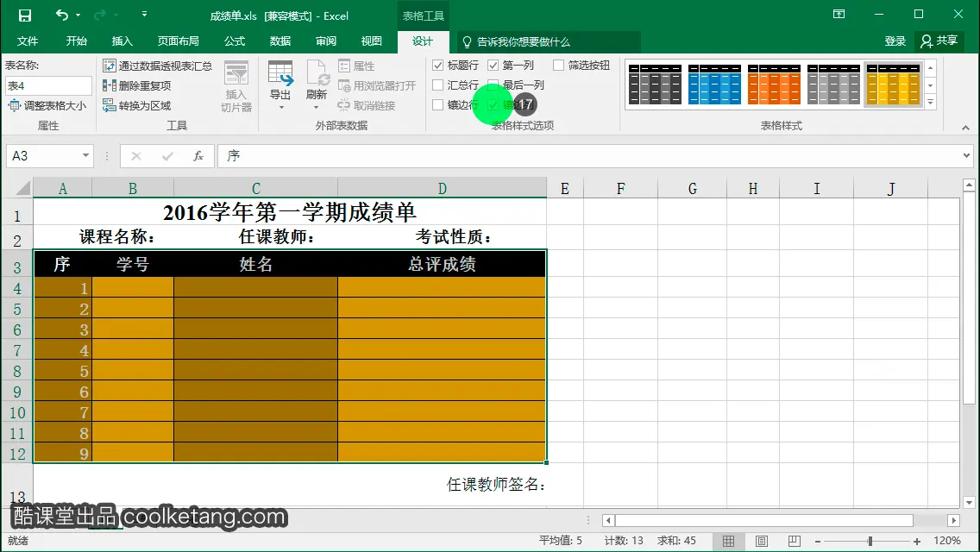The image size is (980, 552).
Task: Click the zoom out minus button
Action: point(818,542)
